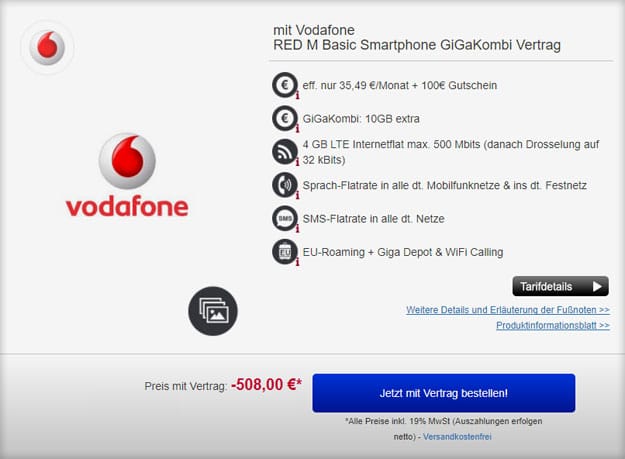Open the Tarifdetails button
625x459 pixels.
(560, 286)
